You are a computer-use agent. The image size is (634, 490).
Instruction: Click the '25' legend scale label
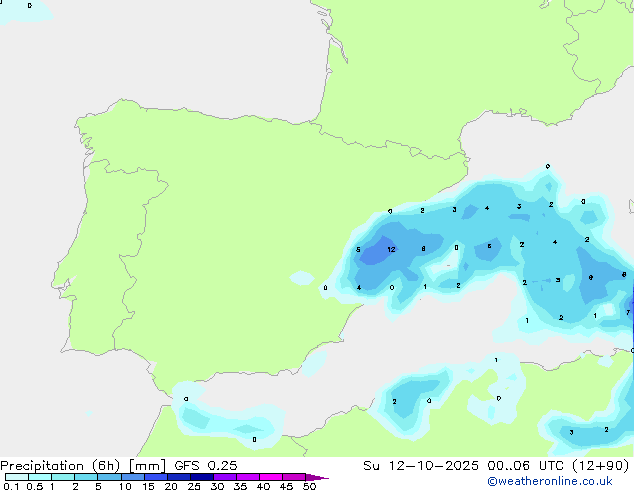[x=194, y=486]
